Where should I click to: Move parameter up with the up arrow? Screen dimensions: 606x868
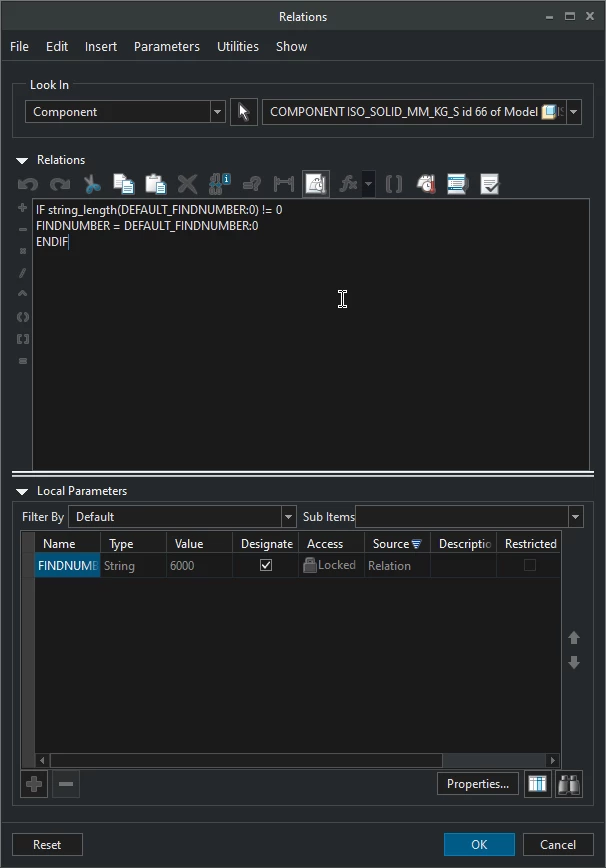(574, 638)
